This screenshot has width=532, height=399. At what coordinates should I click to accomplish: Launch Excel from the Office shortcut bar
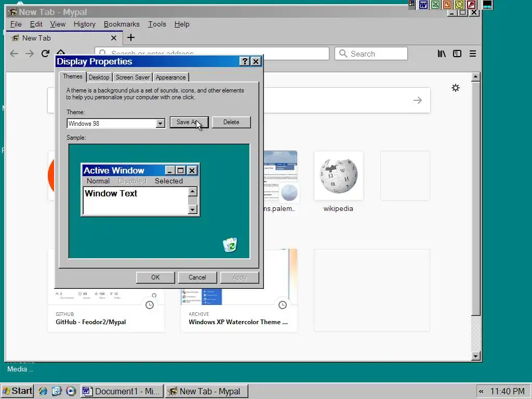click(x=435, y=5)
